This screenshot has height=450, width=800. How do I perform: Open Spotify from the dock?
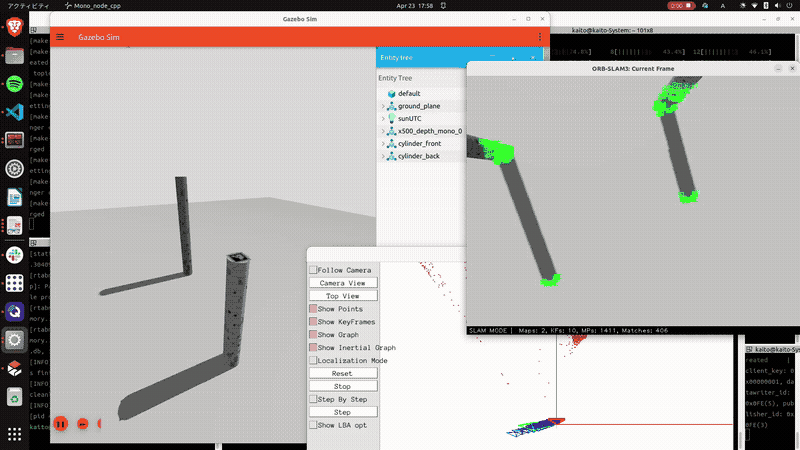click(14, 83)
